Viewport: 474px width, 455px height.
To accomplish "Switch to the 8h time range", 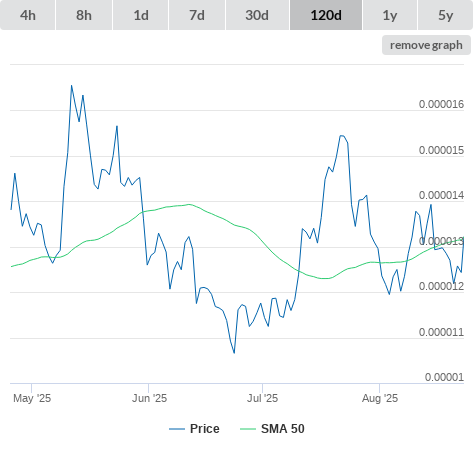I will coord(84,15).
